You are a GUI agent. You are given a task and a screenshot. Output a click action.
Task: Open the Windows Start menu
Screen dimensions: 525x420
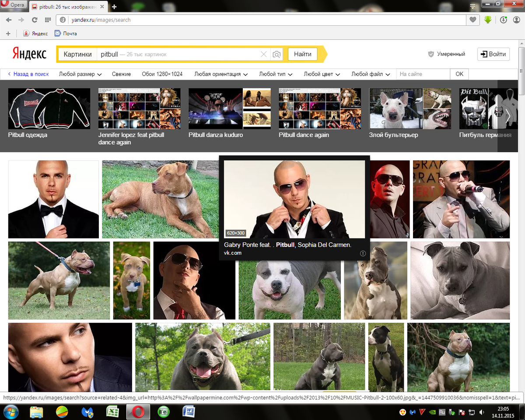tap(10, 412)
